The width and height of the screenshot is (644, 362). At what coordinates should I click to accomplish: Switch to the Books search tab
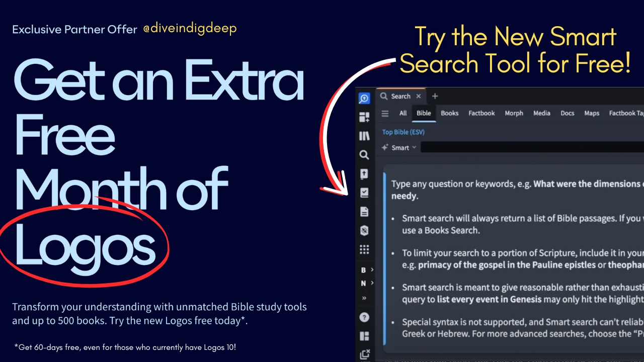point(450,113)
